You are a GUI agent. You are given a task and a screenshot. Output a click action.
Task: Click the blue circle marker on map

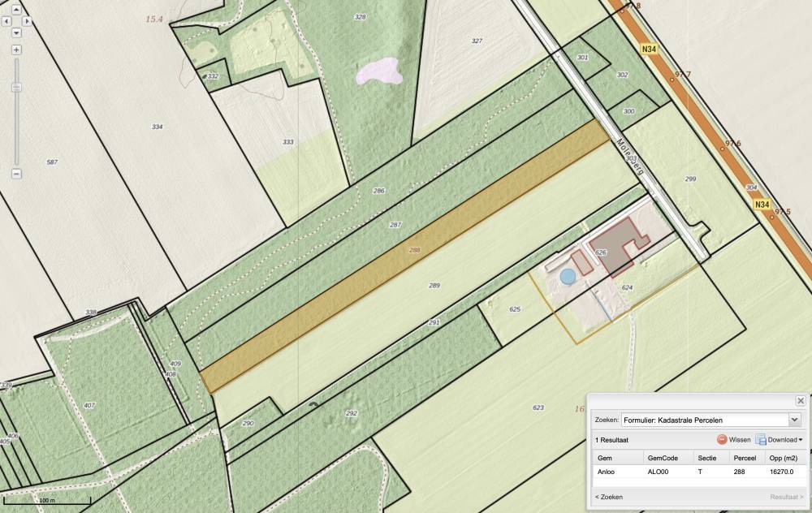568,277
